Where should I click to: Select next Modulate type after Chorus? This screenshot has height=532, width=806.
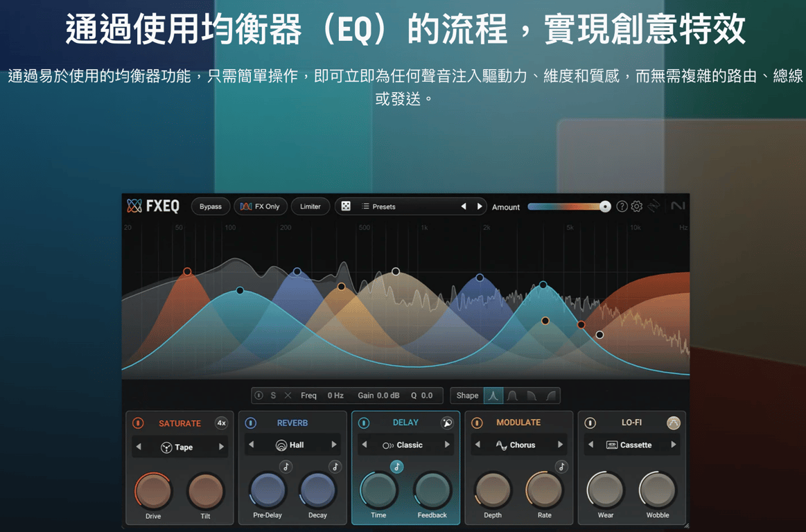[x=560, y=445]
